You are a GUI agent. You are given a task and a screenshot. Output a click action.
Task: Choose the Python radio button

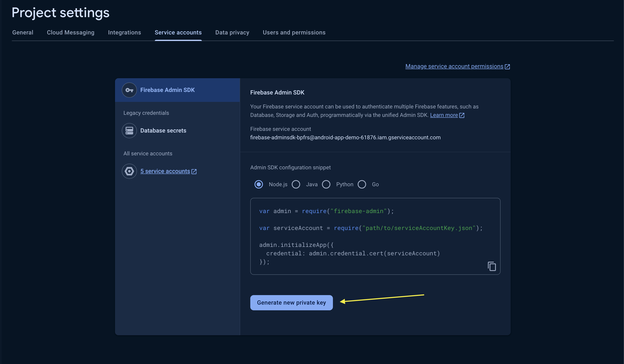pos(326,185)
